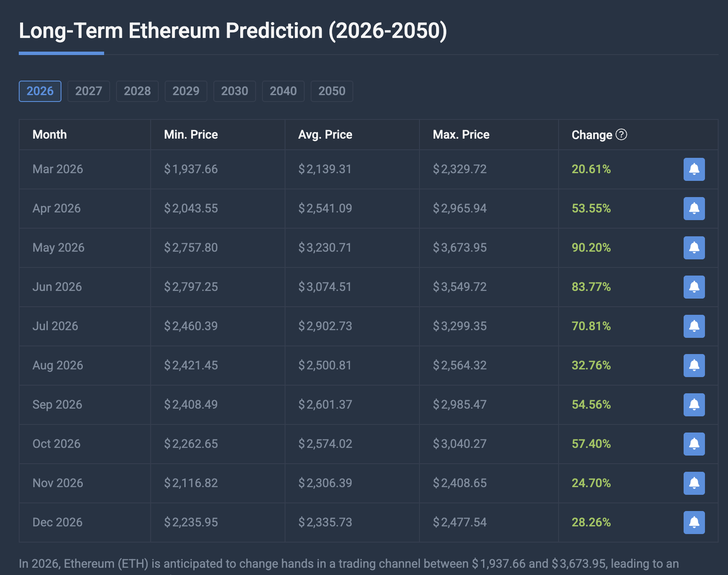Select the currently active 2026 tab
Screen dimensions: 728x575
(40, 91)
